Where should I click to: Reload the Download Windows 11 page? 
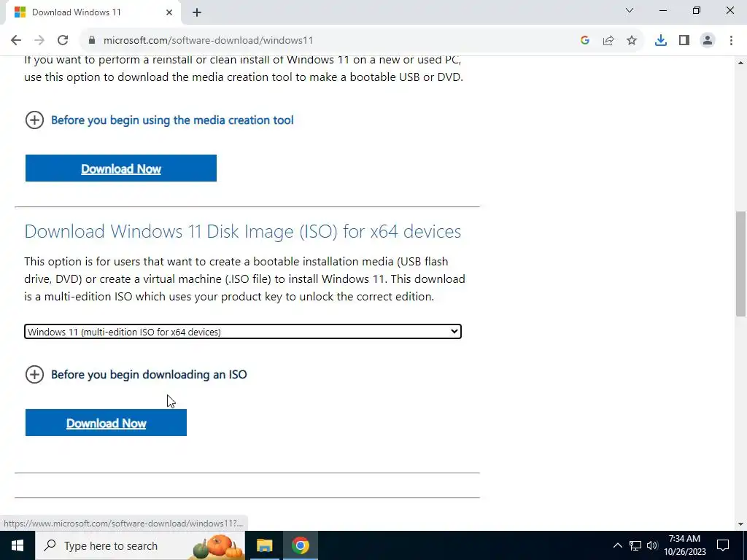click(x=63, y=41)
